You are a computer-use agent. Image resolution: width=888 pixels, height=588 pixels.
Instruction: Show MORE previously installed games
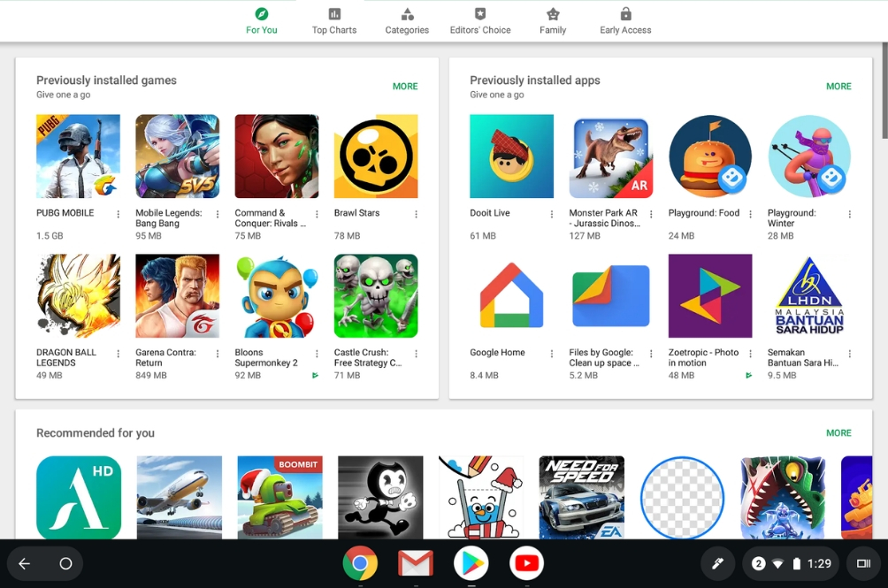click(x=405, y=87)
